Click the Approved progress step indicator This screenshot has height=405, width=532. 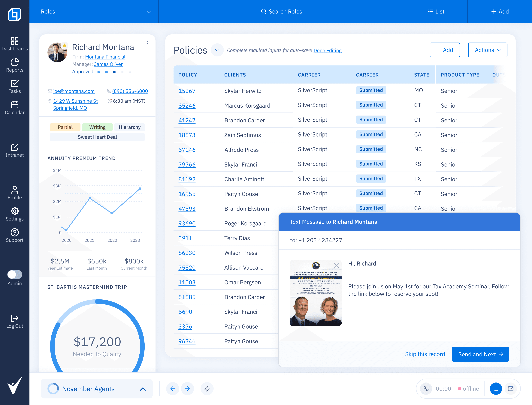point(114,72)
